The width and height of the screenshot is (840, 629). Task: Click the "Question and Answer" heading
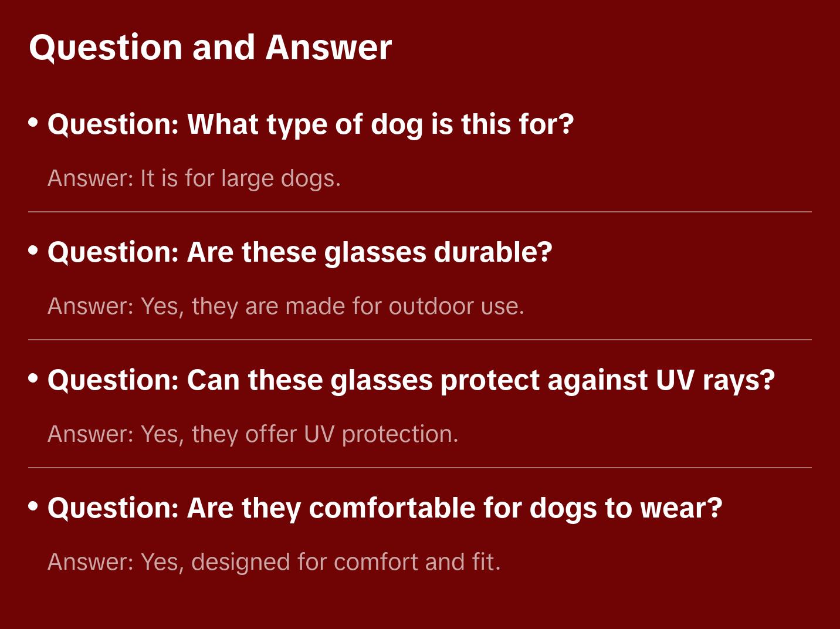[x=210, y=48]
